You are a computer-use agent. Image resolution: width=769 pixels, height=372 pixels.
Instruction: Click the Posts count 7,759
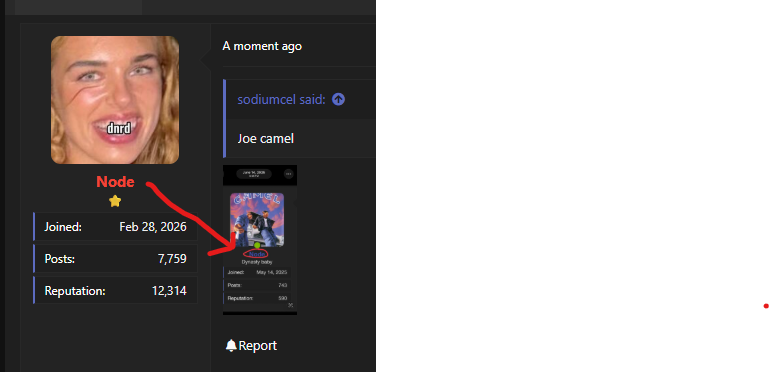(x=172, y=259)
